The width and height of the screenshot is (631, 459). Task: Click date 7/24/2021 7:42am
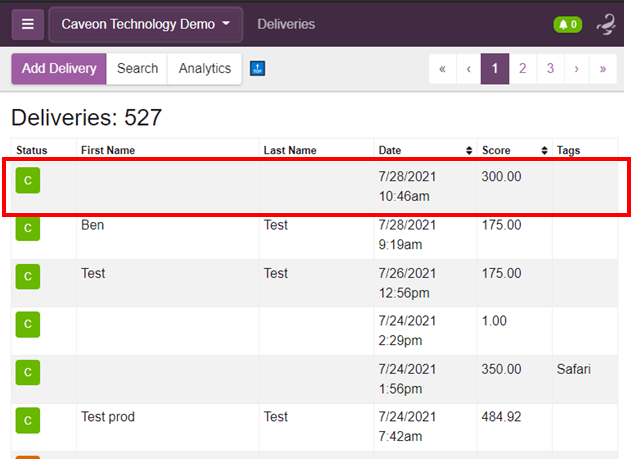pyautogui.click(x=407, y=426)
